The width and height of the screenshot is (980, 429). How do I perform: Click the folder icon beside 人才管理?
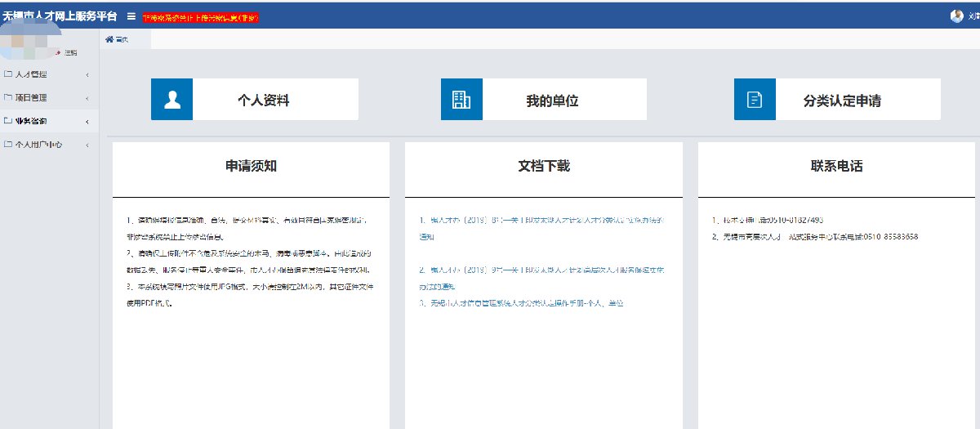[x=8, y=75]
